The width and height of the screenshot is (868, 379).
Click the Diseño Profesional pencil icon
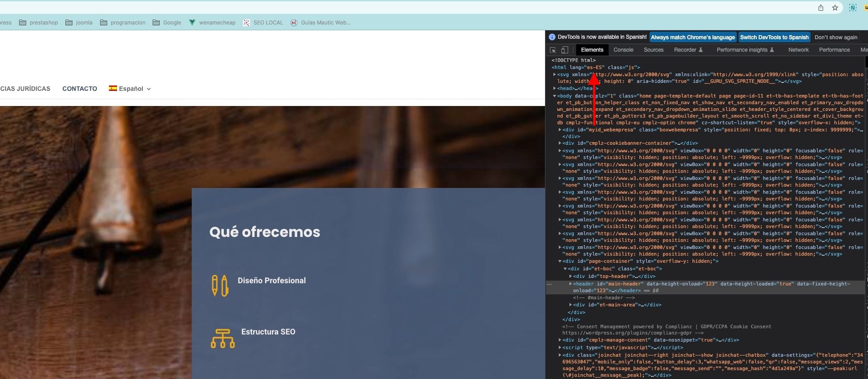coord(220,285)
